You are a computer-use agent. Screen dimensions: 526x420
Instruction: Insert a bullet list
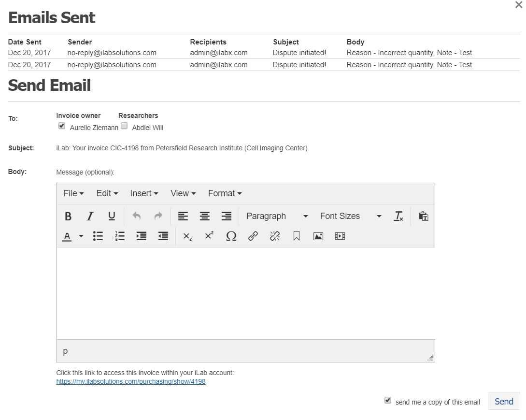[98, 236]
